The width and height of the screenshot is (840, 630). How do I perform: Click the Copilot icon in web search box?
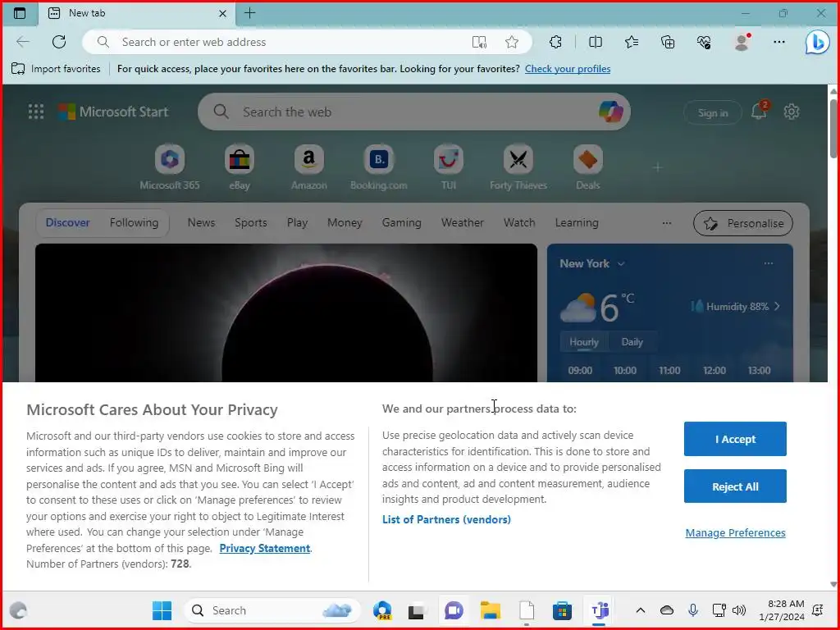coord(611,112)
